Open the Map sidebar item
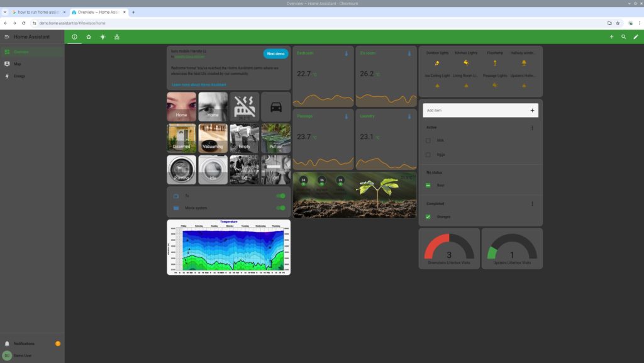Image resolution: width=644 pixels, height=363 pixels. point(18,64)
